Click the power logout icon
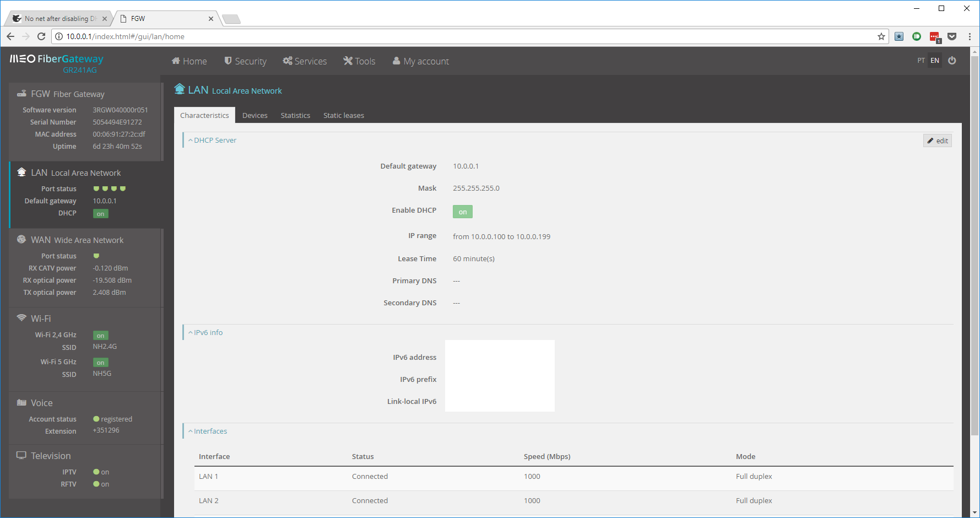980x518 pixels. click(952, 61)
